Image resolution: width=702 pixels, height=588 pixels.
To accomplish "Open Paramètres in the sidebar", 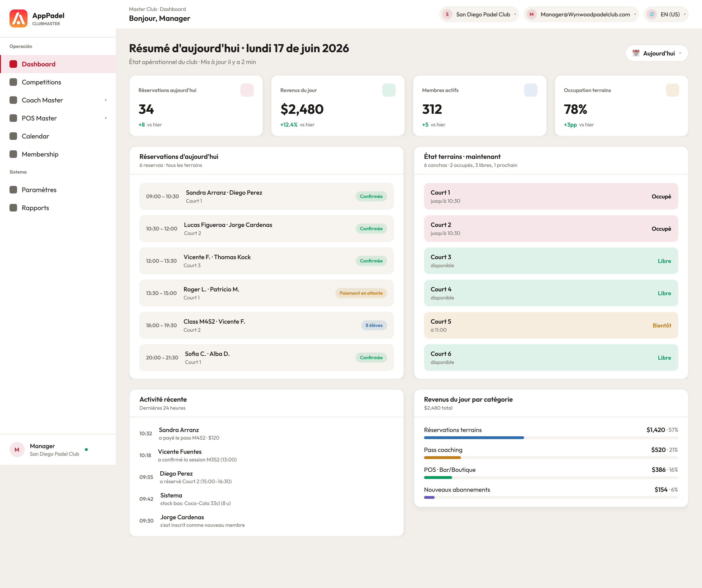I will pyautogui.click(x=58, y=190).
